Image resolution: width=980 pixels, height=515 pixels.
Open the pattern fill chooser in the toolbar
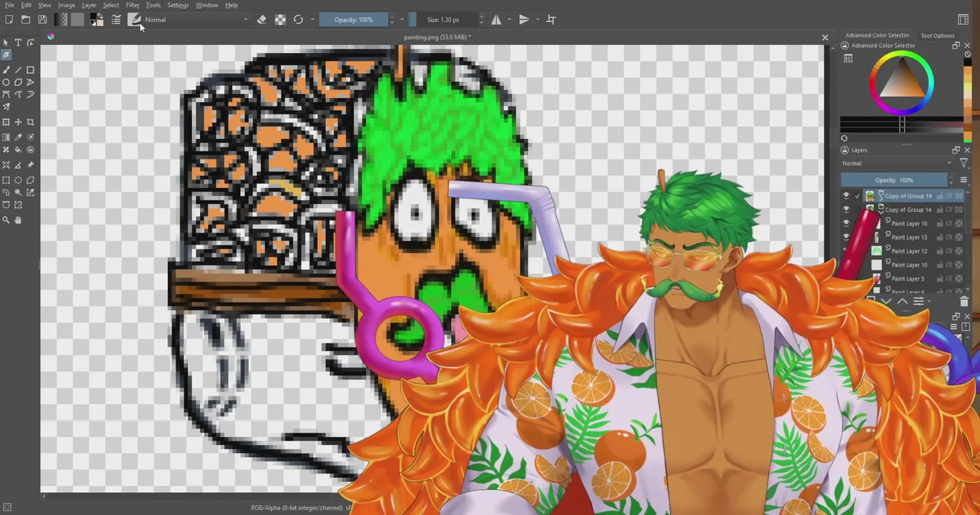pos(77,20)
